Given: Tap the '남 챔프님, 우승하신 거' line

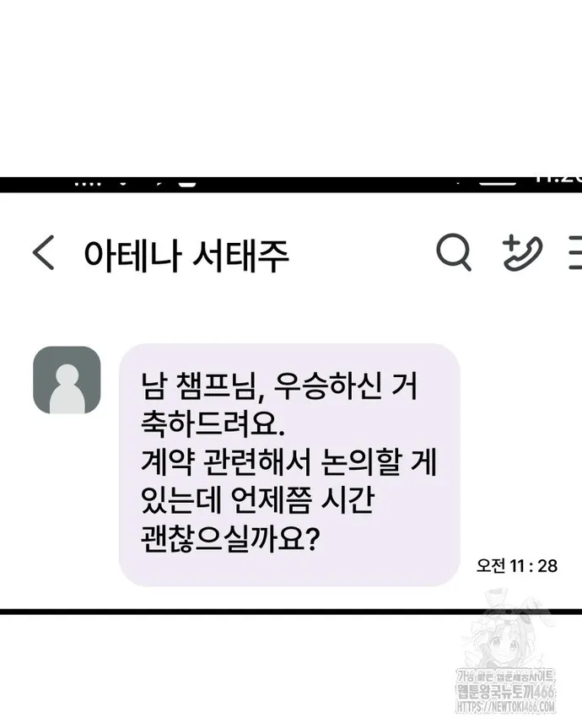Looking at the screenshot, I should click(x=279, y=386).
